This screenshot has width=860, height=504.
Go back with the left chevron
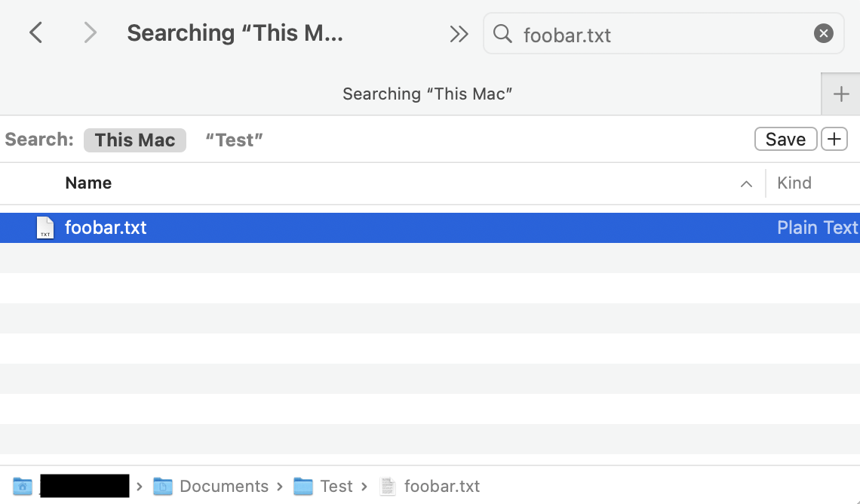pyautogui.click(x=35, y=33)
